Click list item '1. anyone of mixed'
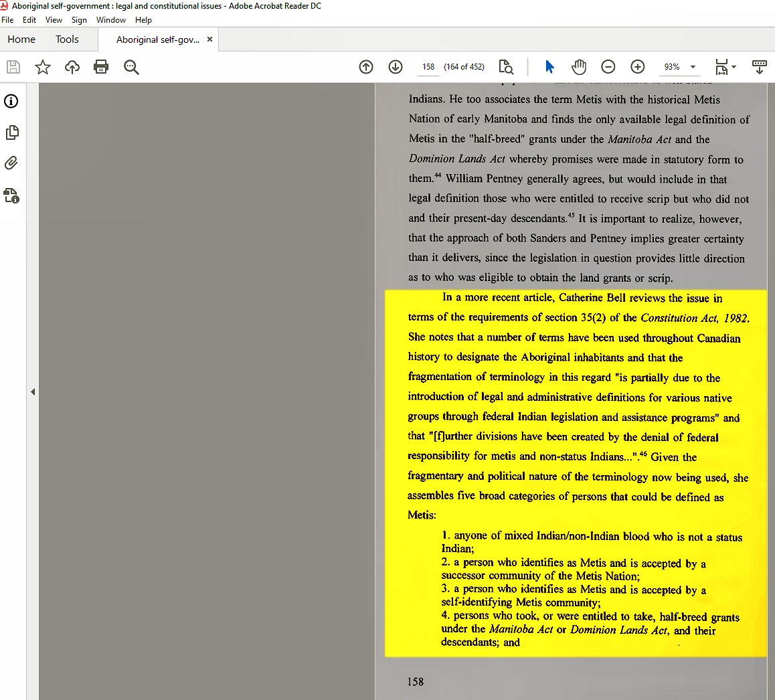This screenshot has width=775, height=700. [487, 536]
